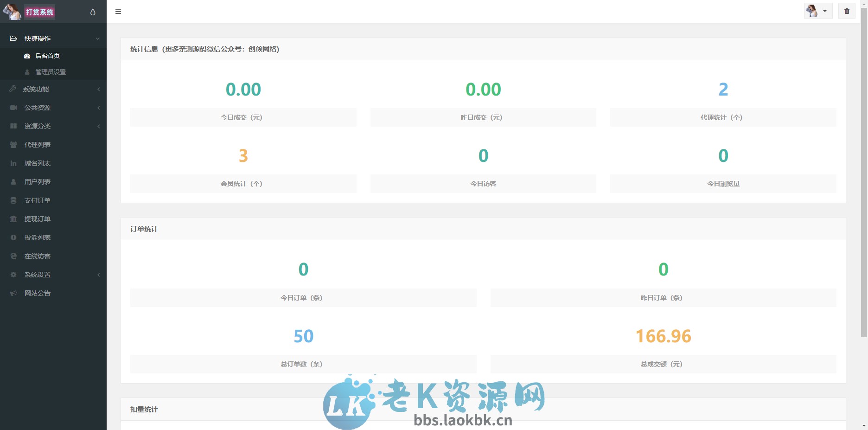Click the trash can icon in top bar

[846, 11]
